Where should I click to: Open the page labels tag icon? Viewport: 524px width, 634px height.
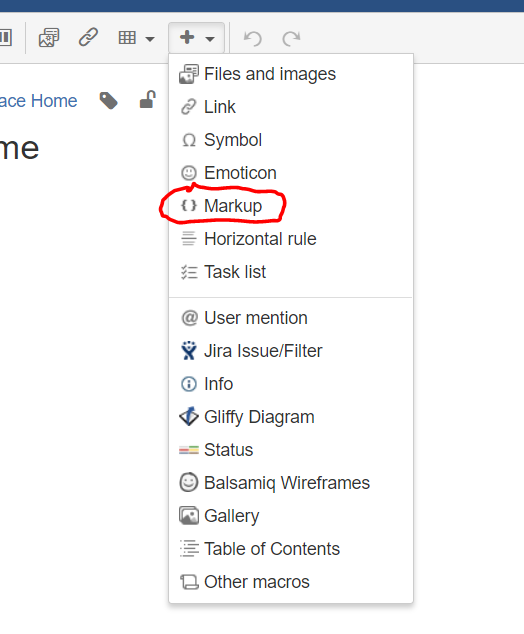108,101
